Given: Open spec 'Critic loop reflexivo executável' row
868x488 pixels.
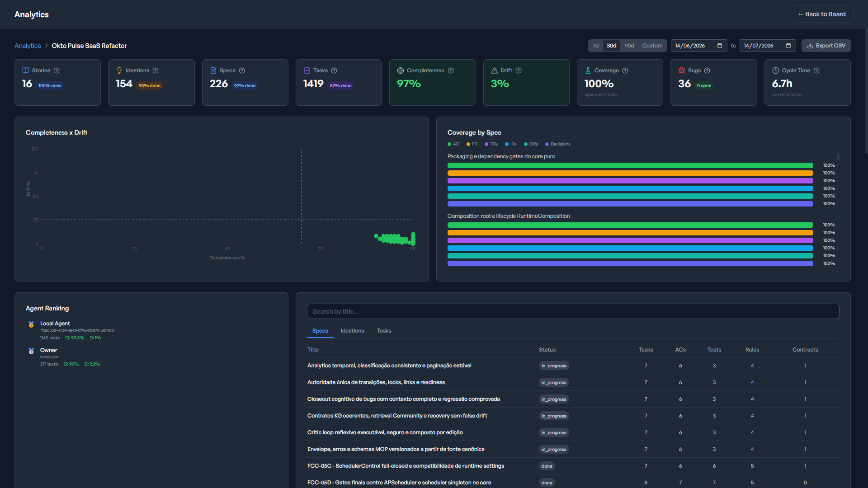Looking at the screenshot, I should (573, 432).
